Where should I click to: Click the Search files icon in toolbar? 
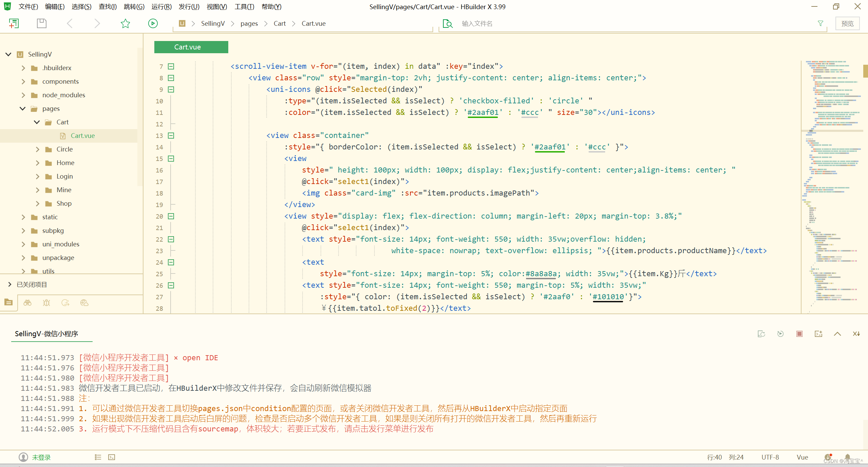tap(448, 23)
